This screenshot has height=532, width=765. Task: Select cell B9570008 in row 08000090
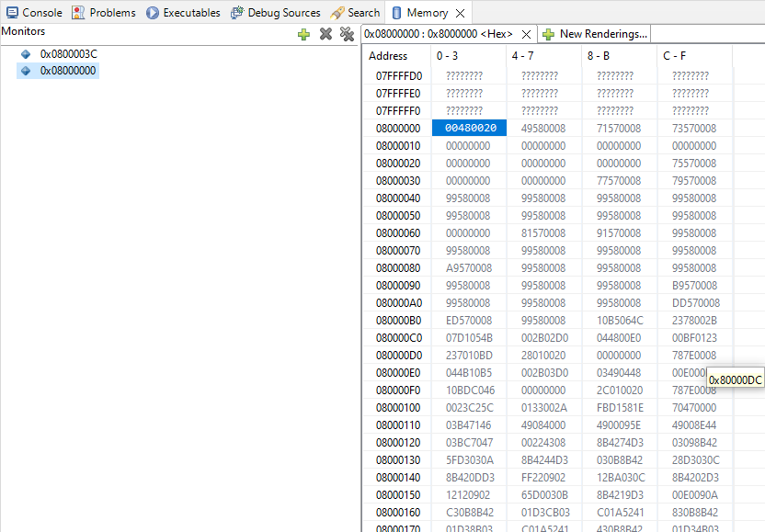(x=695, y=286)
